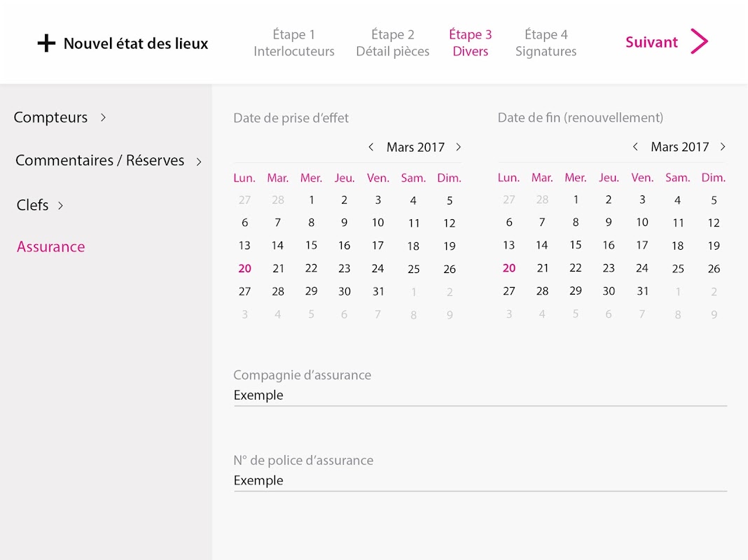The width and height of the screenshot is (748, 560).
Task: Go to next month in Date de prise d'effet calendar
Action: click(459, 147)
